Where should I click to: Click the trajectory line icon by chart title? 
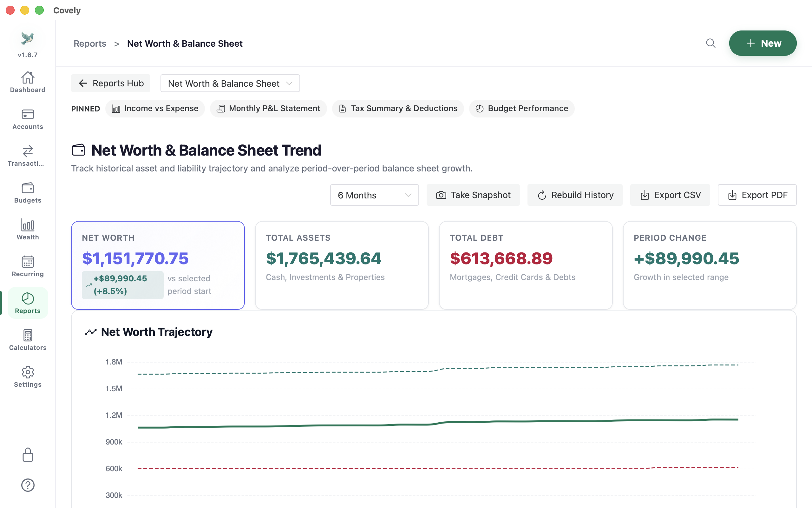91,332
